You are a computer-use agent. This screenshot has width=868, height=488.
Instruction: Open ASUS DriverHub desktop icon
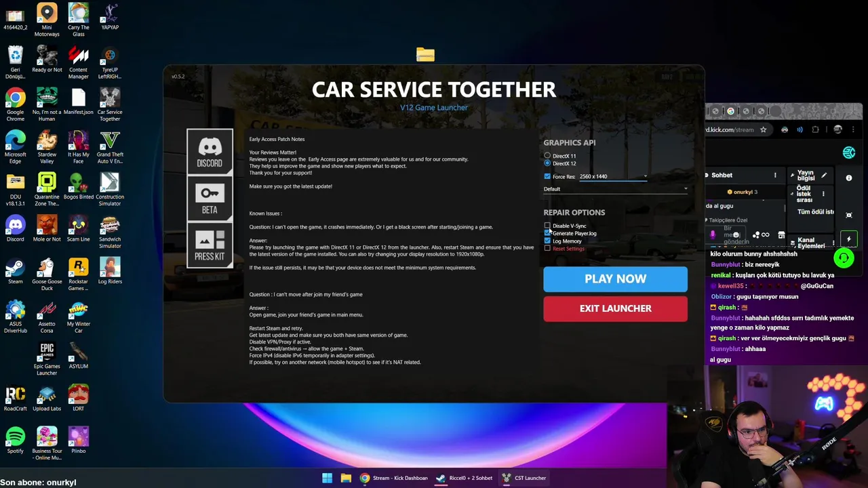(16, 317)
